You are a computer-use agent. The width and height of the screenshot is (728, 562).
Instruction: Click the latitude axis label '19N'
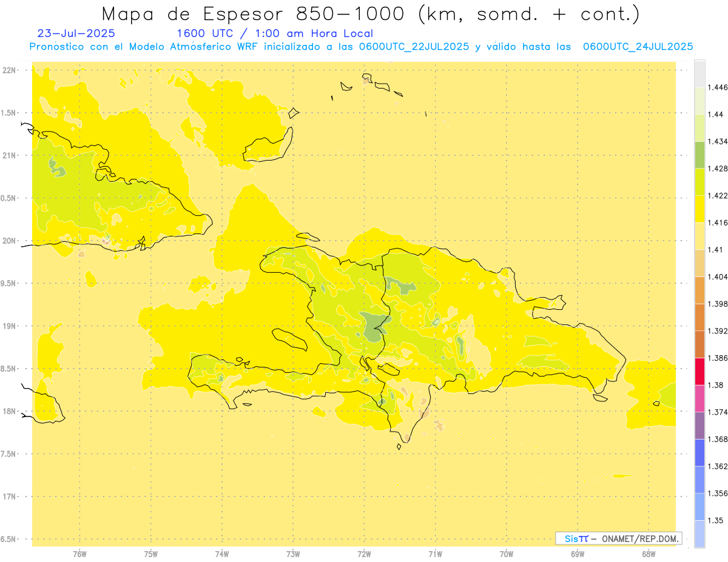tap(10, 326)
